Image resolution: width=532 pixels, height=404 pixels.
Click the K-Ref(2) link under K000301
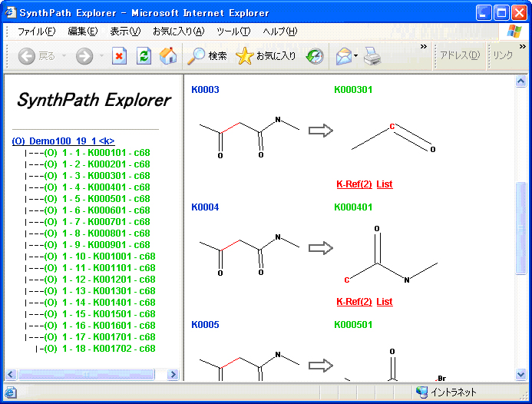(x=354, y=184)
